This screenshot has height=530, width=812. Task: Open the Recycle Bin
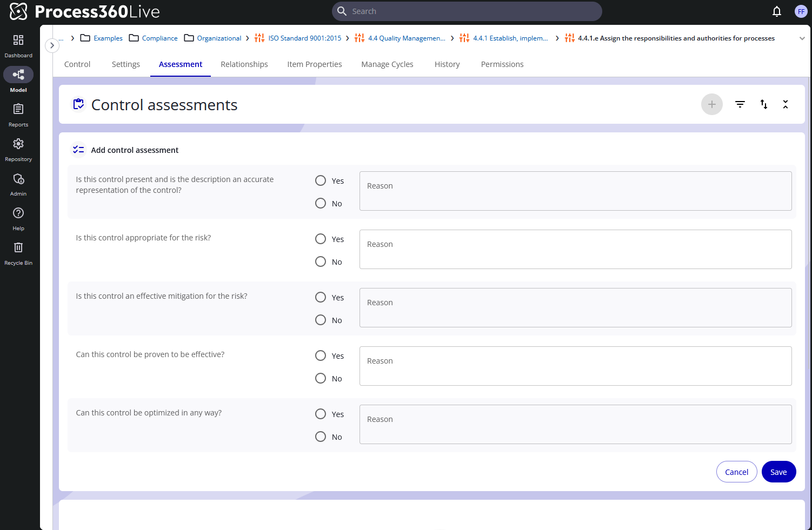point(18,247)
